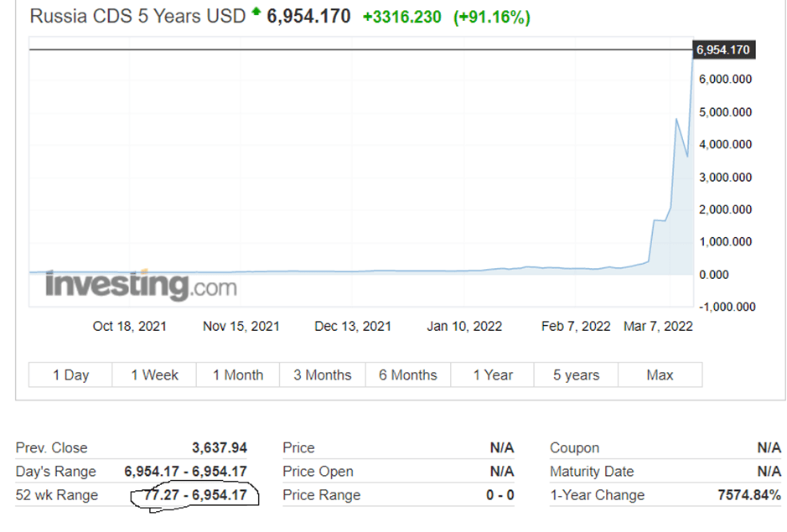Screen dimensions: 787x532
Task: Display the Max time range
Action: click(660, 374)
